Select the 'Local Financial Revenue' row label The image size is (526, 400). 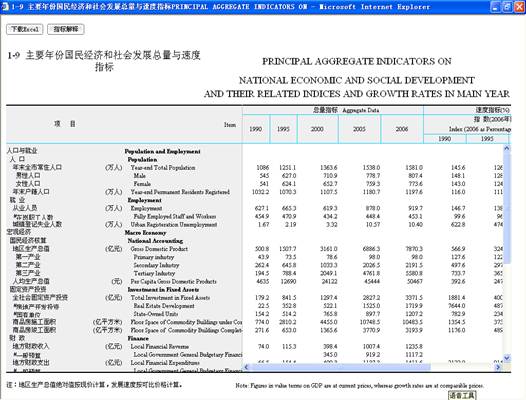[x=160, y=347]
